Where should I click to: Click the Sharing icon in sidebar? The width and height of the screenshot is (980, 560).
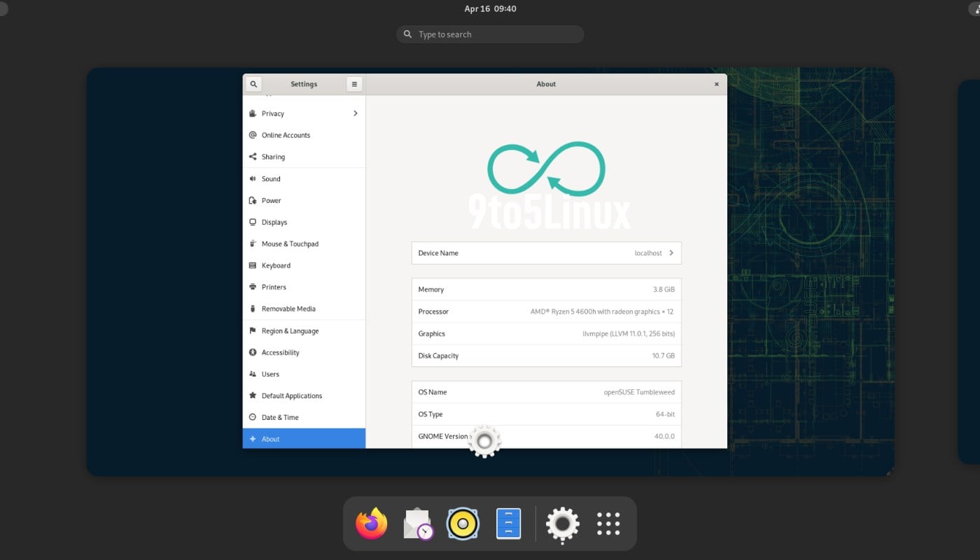click(253, 157)
